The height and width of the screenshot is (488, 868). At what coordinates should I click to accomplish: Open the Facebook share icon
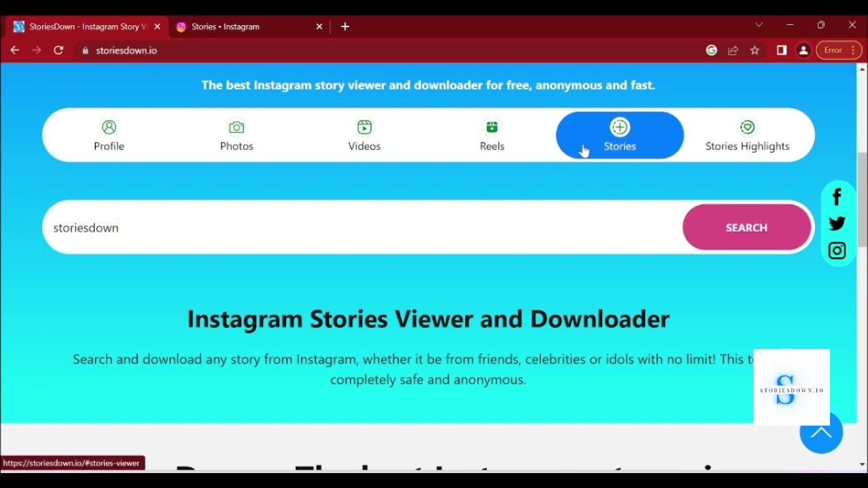coord(838,197)
